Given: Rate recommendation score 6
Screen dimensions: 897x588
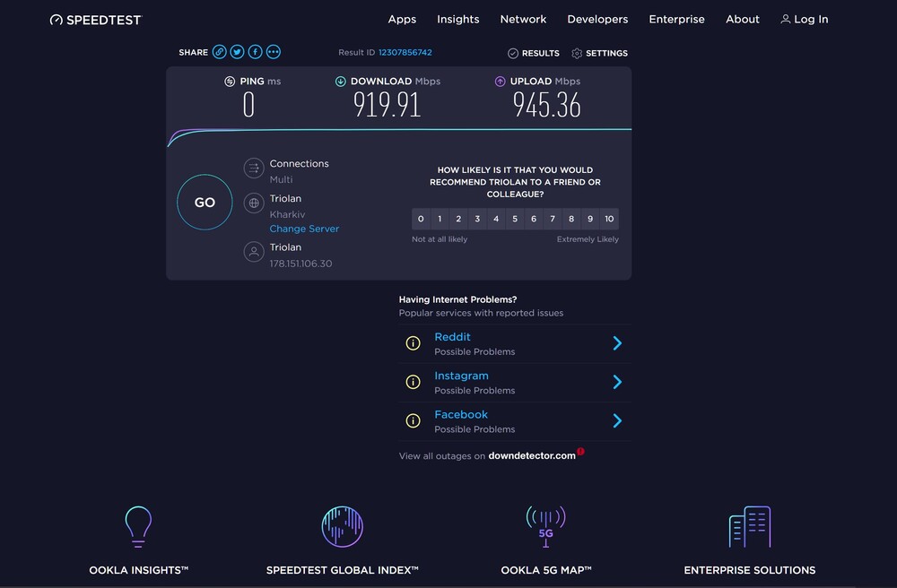Looking at the screenshot, I should click(534, 219).
